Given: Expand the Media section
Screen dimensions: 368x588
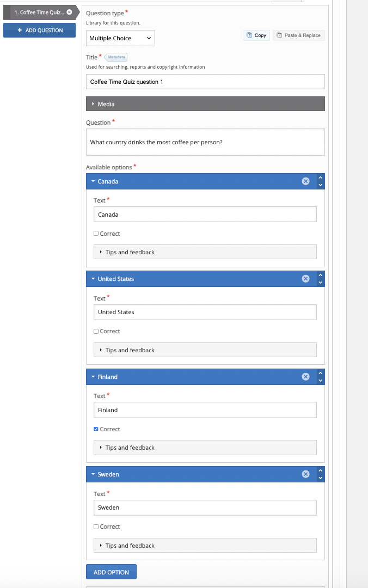Looking at the screenshot, I should (x=205, y=104).
